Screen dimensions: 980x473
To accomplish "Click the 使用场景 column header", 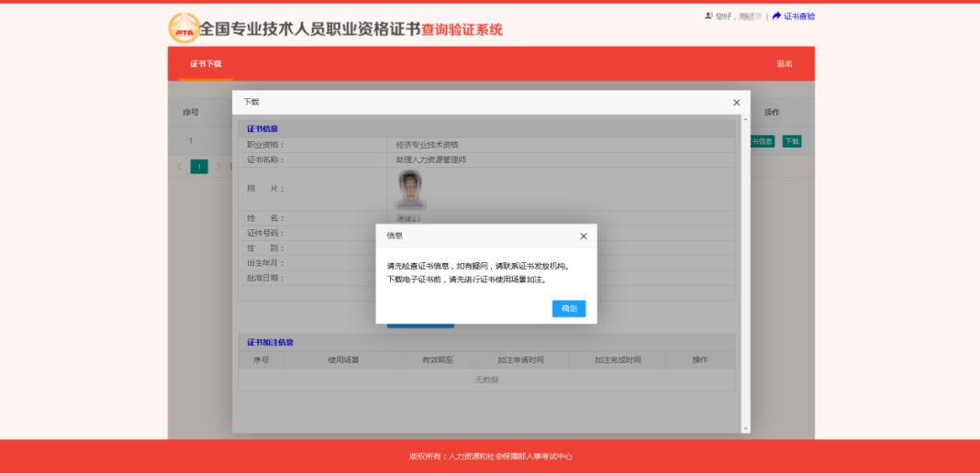I will click(x=343, y=360).
